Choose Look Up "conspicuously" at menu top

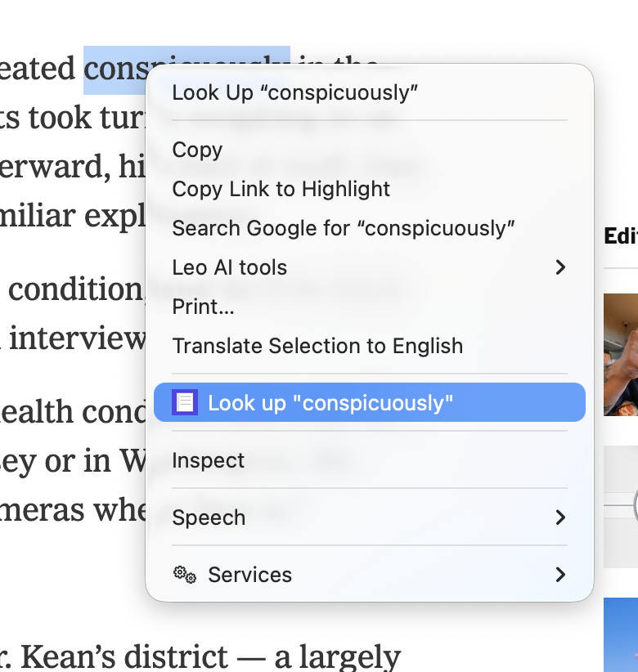point(370,92)
